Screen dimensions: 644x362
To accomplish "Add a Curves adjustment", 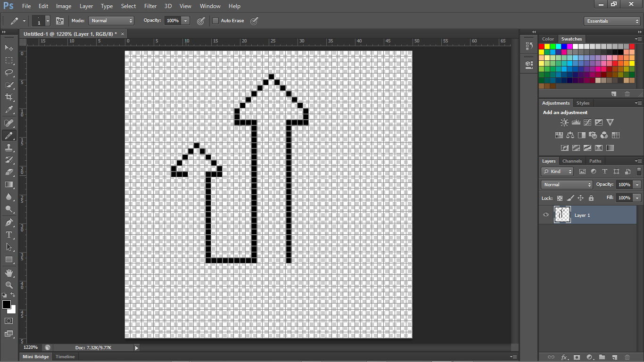I will 587,122.
